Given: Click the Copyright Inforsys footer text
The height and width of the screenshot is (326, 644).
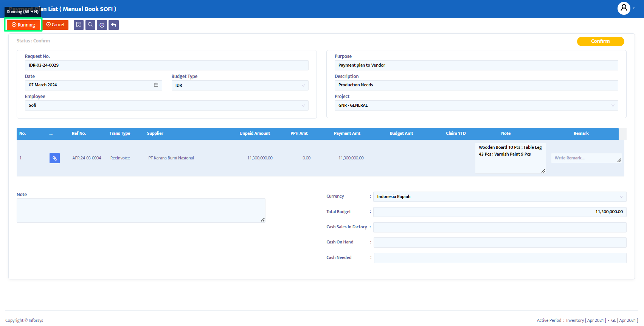Looking at the screenshot, I should pos(24,320).
